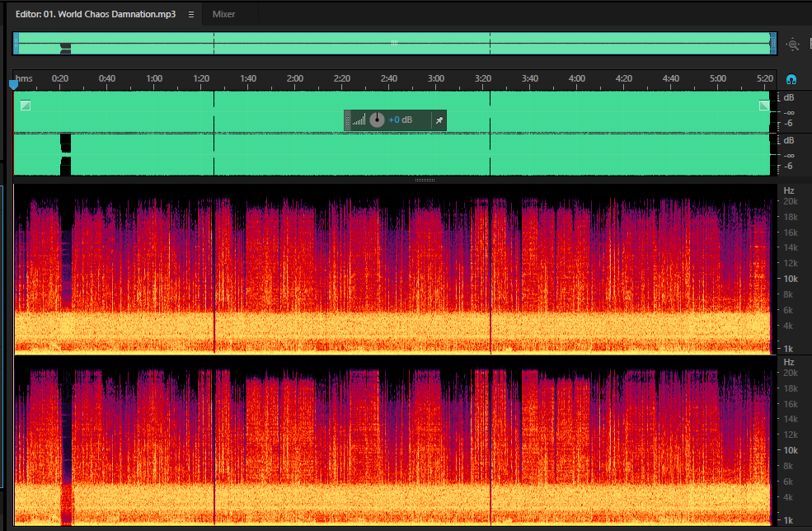Click the 2:40 mark on the timeline ruler
The height and width of the screenshot is (531, 812).
[389, 78]
